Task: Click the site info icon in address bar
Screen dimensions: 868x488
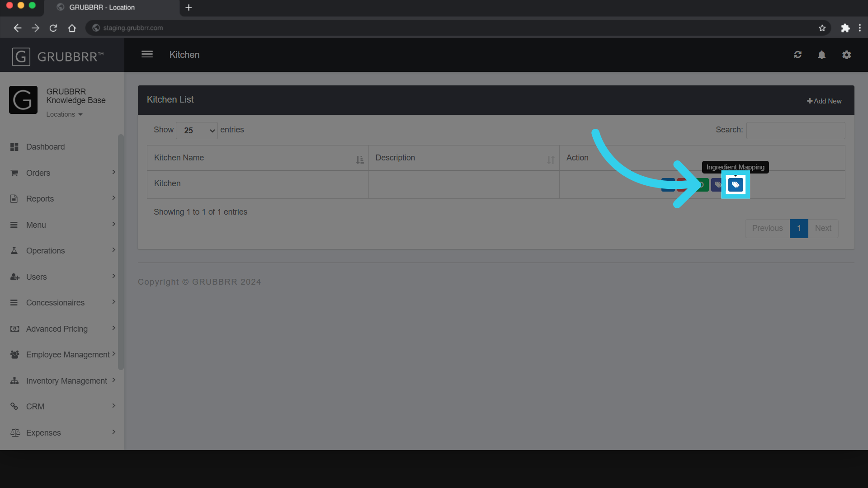Action: click(96, 28)
